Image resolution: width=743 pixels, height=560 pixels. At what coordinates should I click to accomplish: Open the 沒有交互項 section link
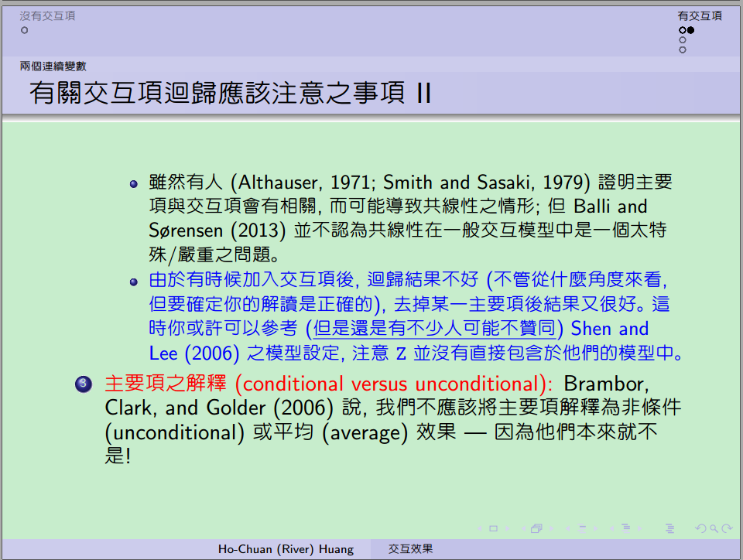(47, 15)
